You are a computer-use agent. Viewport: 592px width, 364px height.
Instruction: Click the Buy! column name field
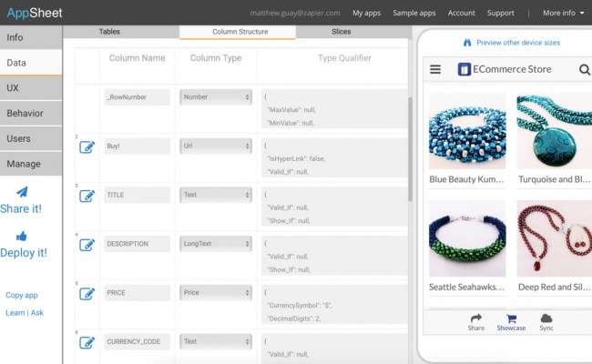[x=137, y=146]
